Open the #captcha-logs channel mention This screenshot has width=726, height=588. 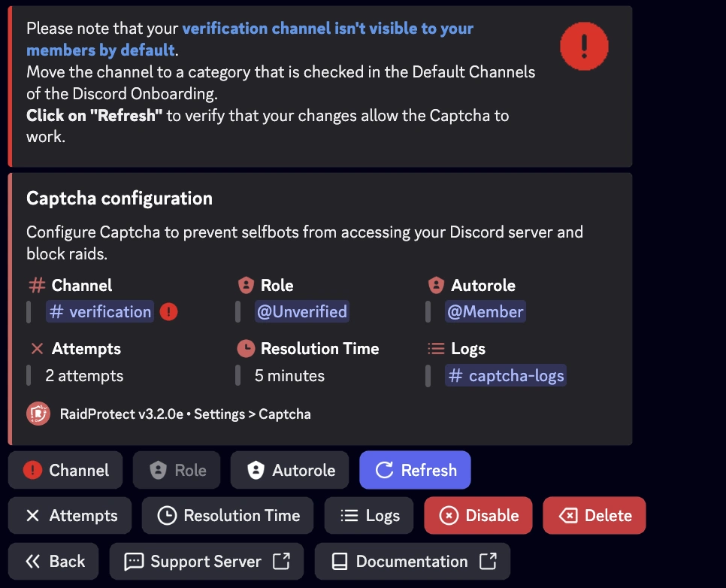(505, 375)
